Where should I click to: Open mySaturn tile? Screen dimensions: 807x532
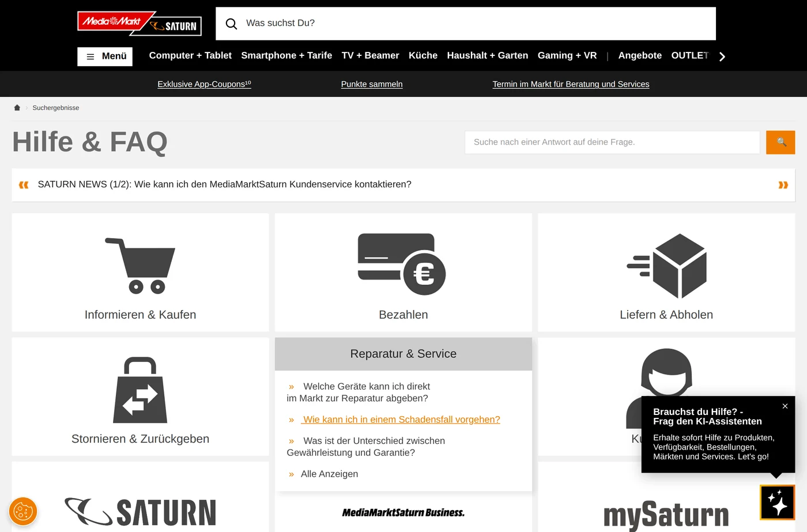[x=666, y=515]
